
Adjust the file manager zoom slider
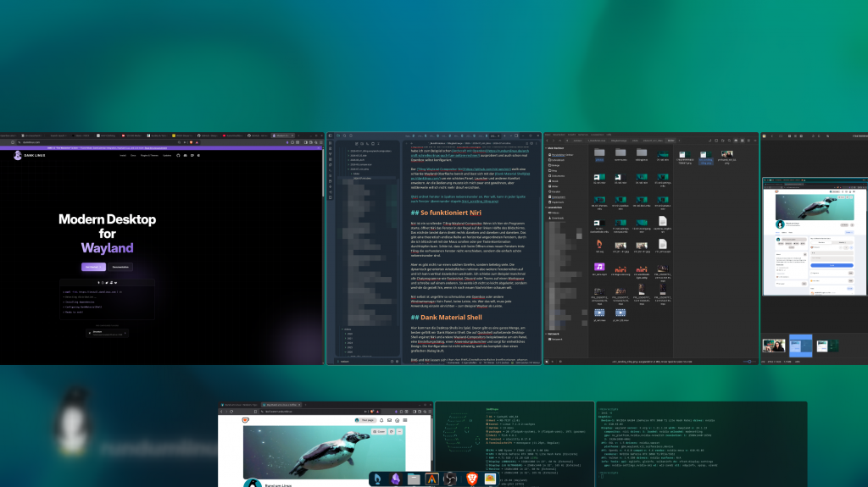coord(749,362)
